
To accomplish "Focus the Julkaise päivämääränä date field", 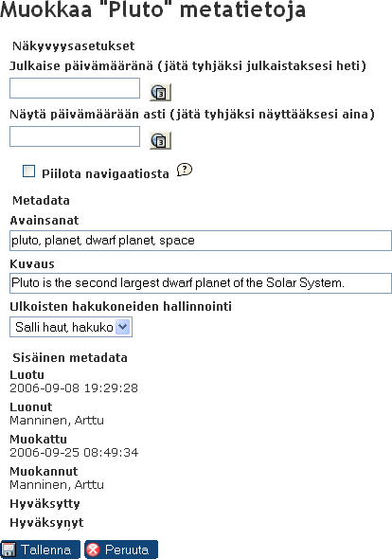I will (x=75, y=88).
